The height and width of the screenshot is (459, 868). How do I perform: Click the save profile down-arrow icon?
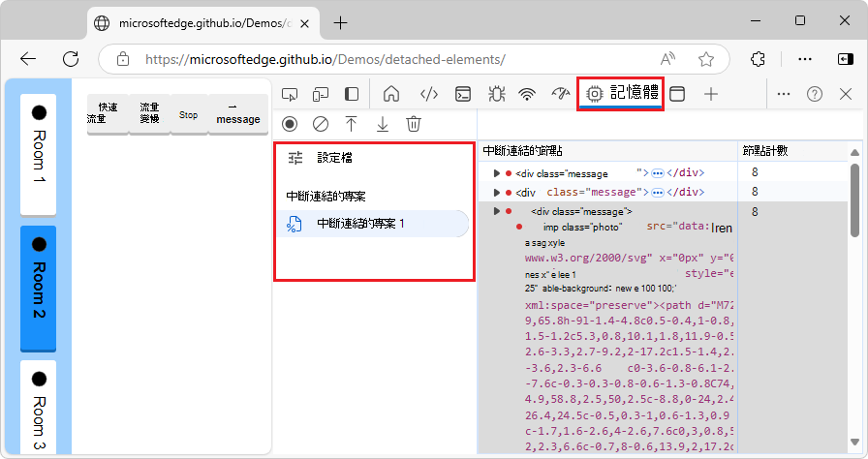383,124
